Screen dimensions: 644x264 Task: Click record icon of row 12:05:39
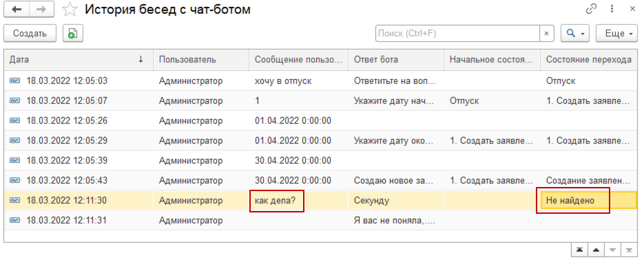(x=14, y=160)
